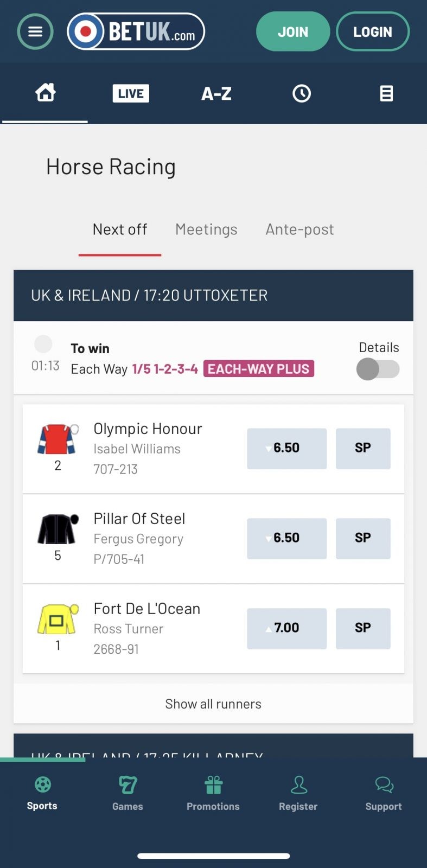Image resolution: width=427 pixels, height=868 pixels.
Task: Select Olympic Honour odds 6.50
Action: [286, 448]
